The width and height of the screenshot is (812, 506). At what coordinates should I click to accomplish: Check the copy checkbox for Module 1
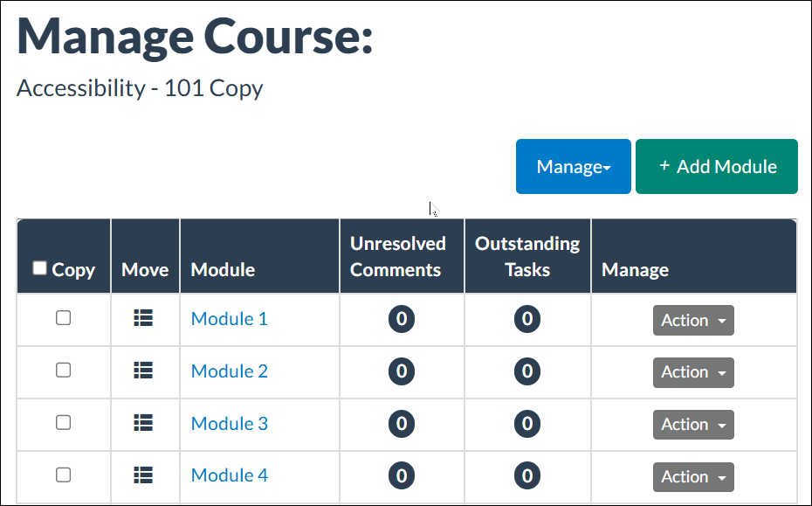coord(63,318)
